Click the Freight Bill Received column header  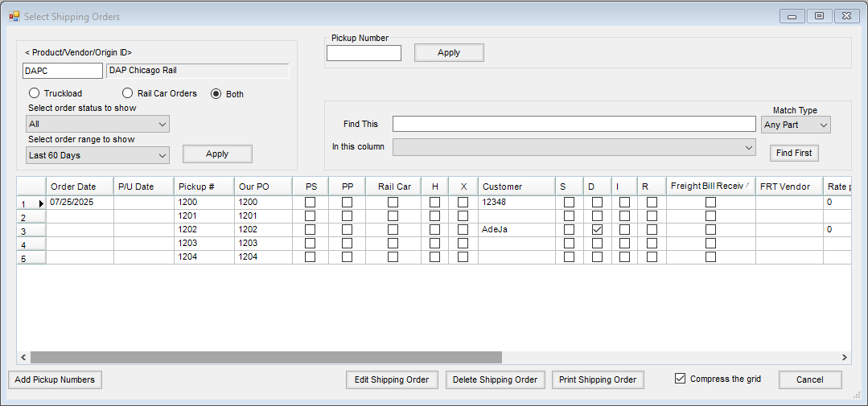(x=711, y=187)
